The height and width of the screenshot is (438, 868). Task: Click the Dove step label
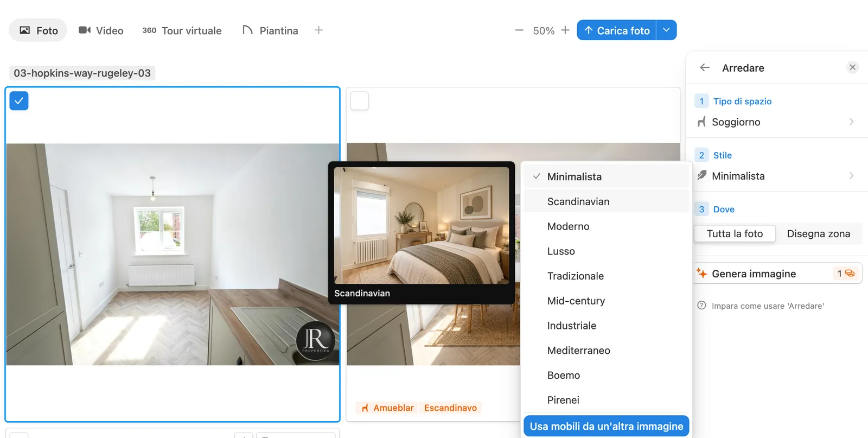click(x=724, y=210)
